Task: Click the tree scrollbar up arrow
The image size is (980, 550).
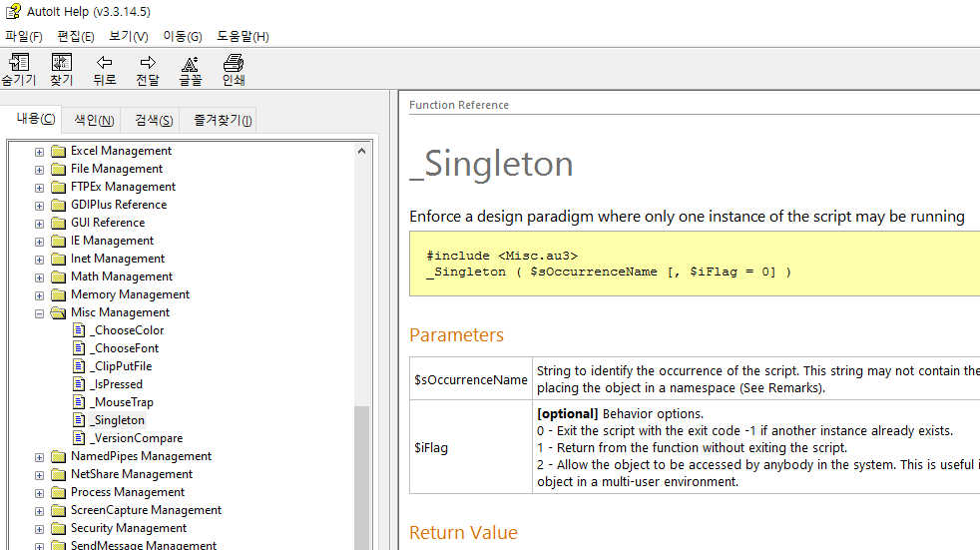Action: point(361,151)
